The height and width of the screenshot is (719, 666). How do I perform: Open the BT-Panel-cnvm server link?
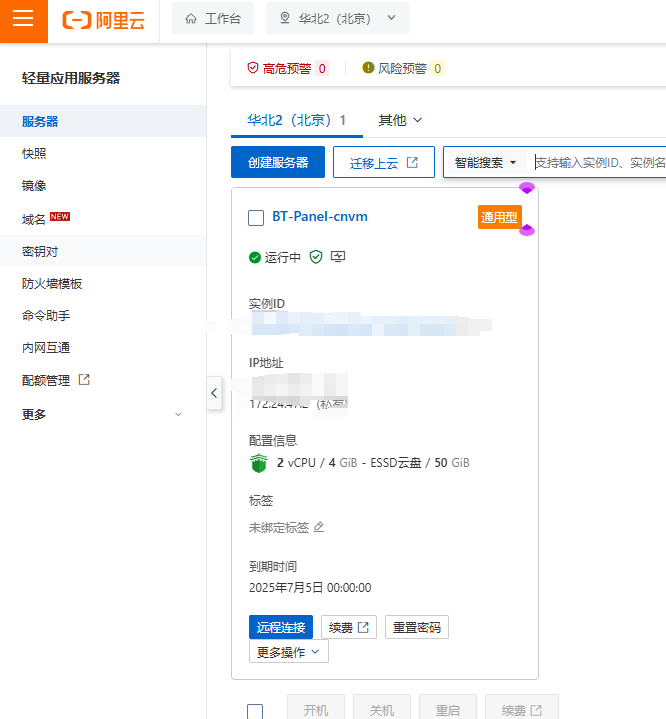[320, 216]
